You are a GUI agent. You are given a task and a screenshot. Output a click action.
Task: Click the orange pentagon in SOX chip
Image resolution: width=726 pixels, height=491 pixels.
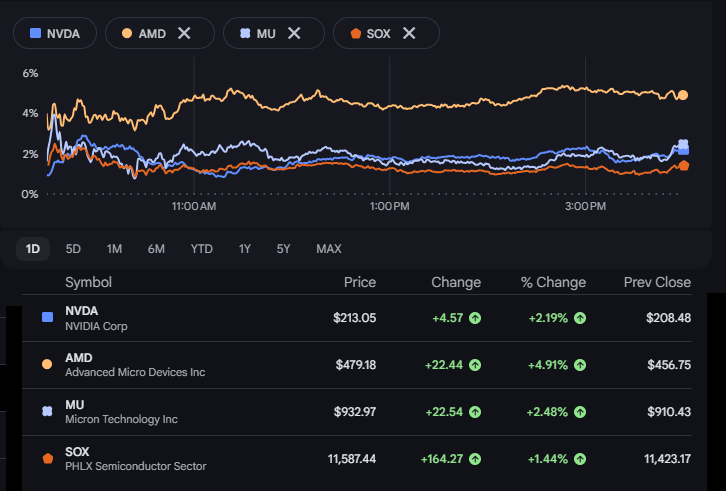[356, 33]
